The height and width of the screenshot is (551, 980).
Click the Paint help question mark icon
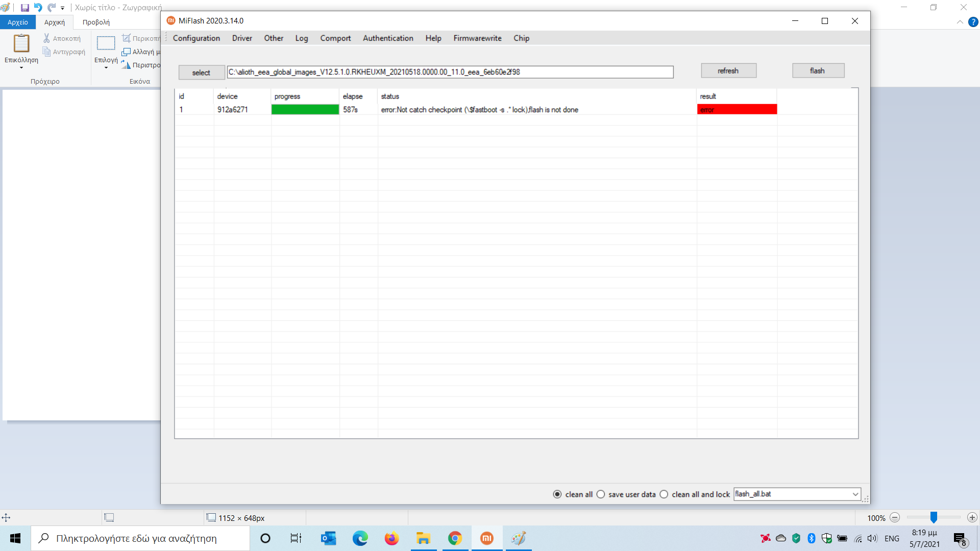[973, 22]
